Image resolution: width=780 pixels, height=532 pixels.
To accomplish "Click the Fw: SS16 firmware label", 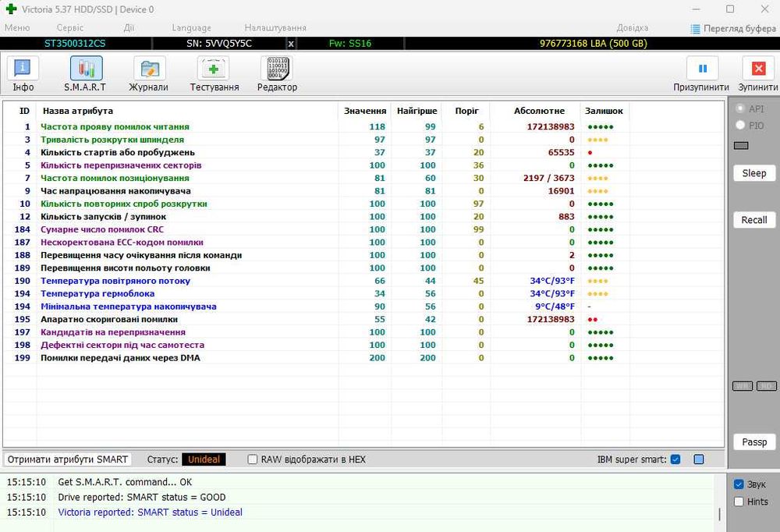I will point(350,44).
